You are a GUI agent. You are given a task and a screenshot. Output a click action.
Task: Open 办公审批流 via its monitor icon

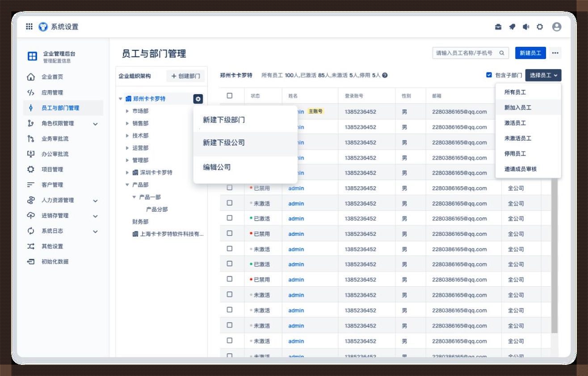[x=31, y=154]
